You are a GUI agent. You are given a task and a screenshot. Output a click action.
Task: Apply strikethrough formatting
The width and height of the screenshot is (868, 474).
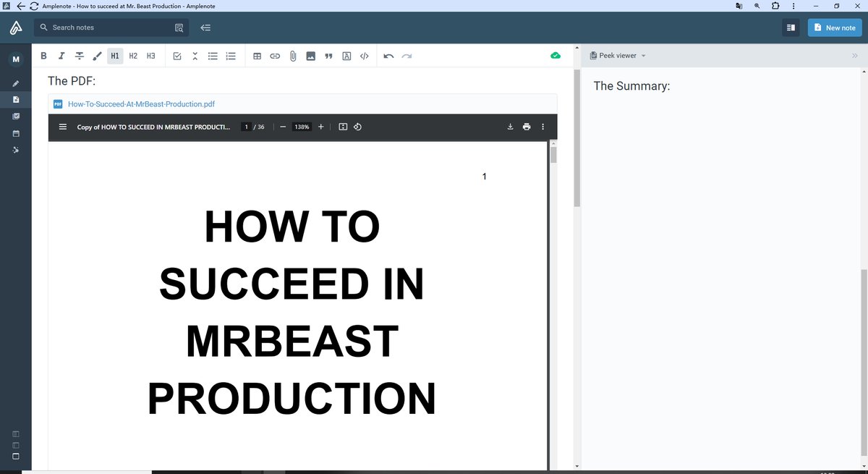point(80,56)
